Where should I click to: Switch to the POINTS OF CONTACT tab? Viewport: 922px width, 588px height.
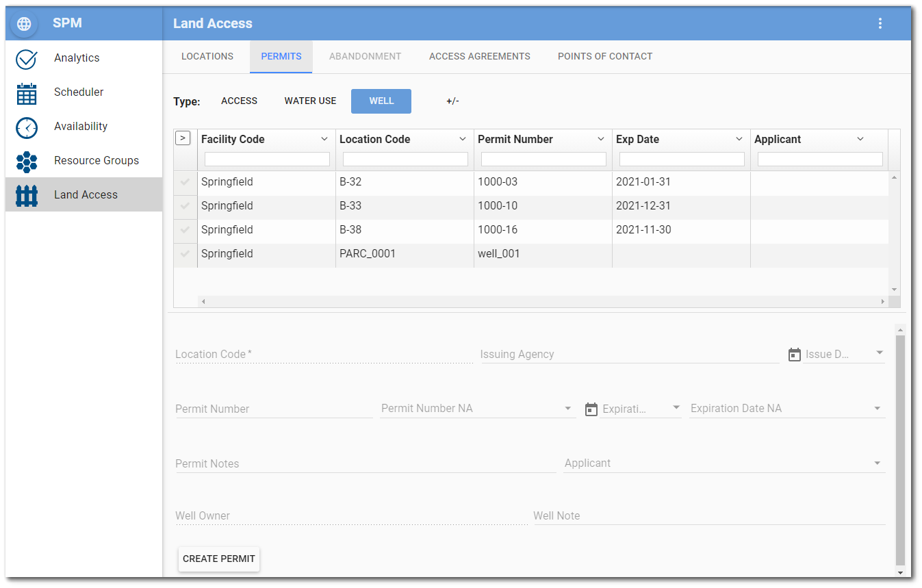click(x=605, y=57)
